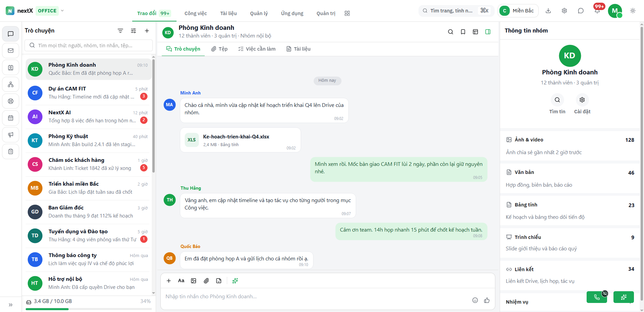Select the Tệp tab in chat
644x312 pixels.
(x=219, y=49)
